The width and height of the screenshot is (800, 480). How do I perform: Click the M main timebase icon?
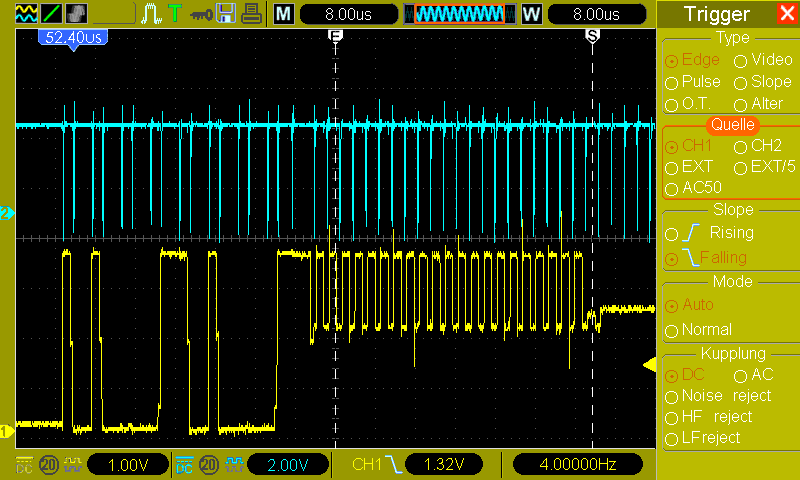(x=284, y=14)
